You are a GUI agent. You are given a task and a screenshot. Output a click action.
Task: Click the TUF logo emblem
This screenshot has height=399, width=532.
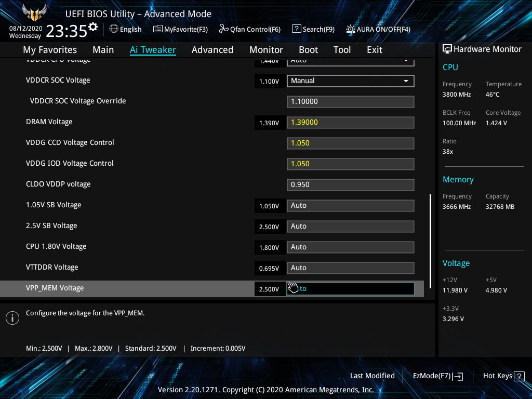pyautogui.click(x=34, y=13)
